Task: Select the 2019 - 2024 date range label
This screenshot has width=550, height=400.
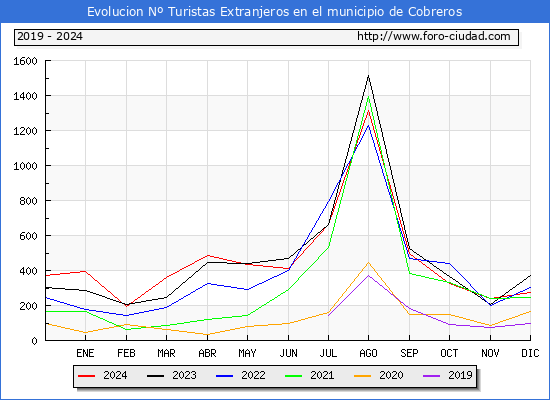Action: point(50,36)
